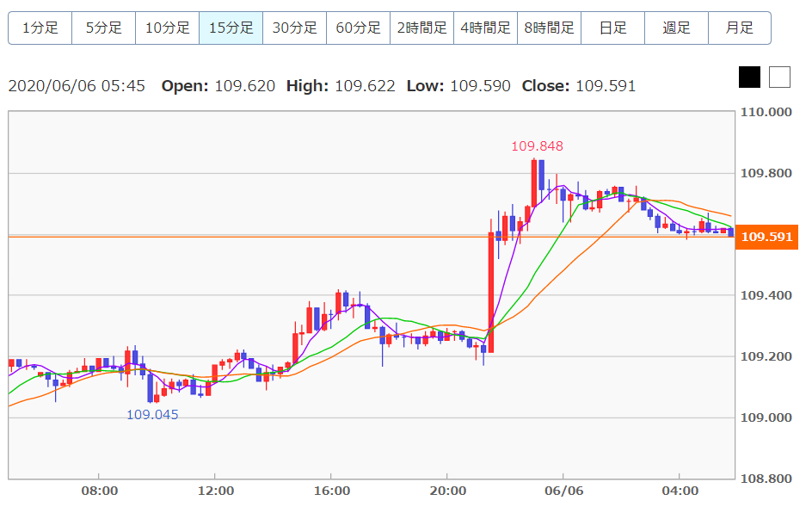The width and height of the screenshot is (812, 507).
Task: Click the 109.045 low price label
Action: tap(152, 415)
